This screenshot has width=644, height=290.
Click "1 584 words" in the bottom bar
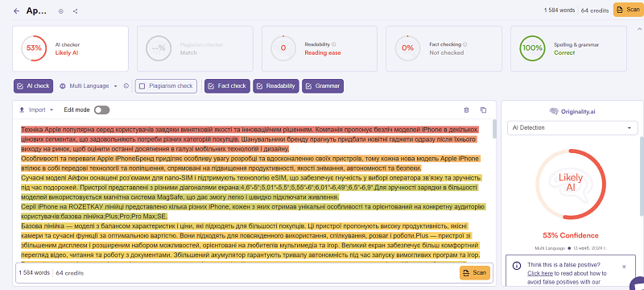point(34,273)
